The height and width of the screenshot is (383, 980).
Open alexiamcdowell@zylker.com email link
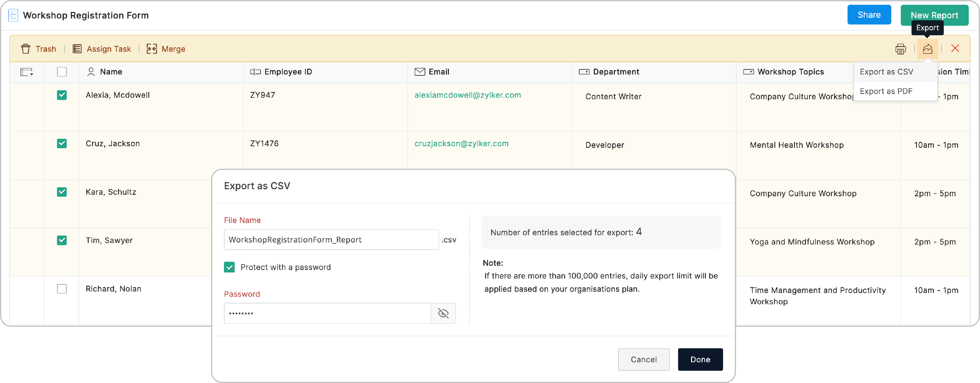468,95
